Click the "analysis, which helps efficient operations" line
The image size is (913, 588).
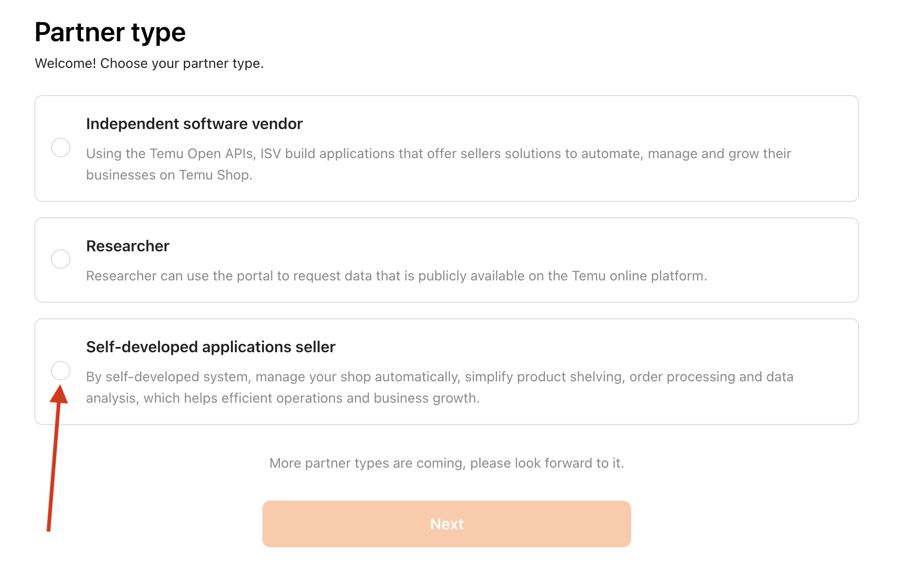pyautogui.click(x=282, y=398)
